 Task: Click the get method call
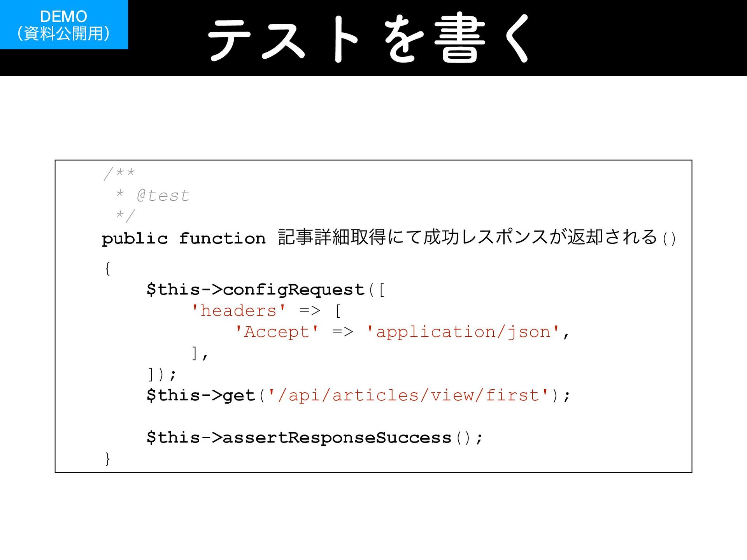point(238,395)
